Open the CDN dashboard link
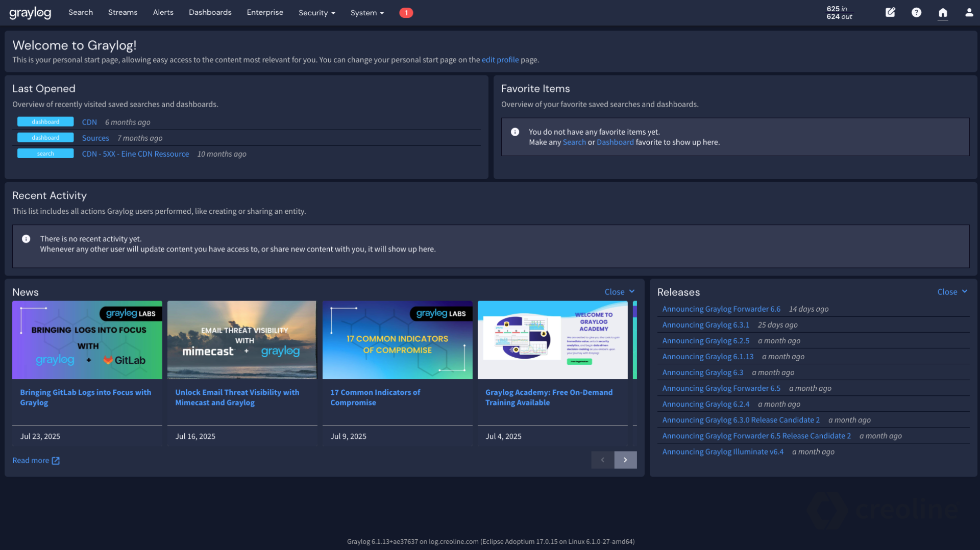Screen dimensions: 980x550 [89, 122]
